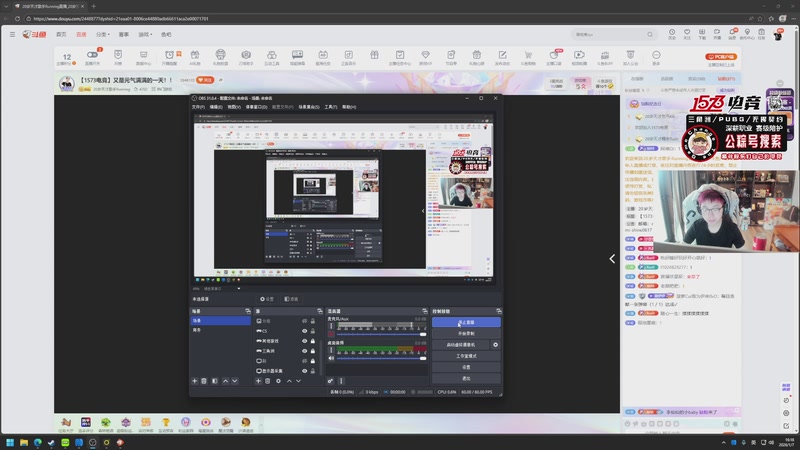Pop out the Scenes dock panel
The height and width of the screenshot is (450, 800).
248,311
